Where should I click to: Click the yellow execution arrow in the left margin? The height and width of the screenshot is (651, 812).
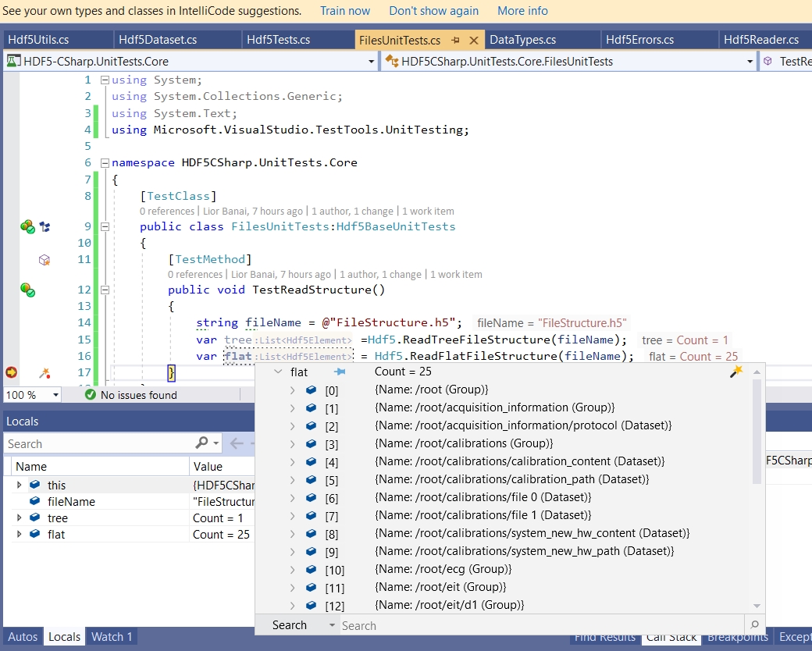(x=9, y=373)
